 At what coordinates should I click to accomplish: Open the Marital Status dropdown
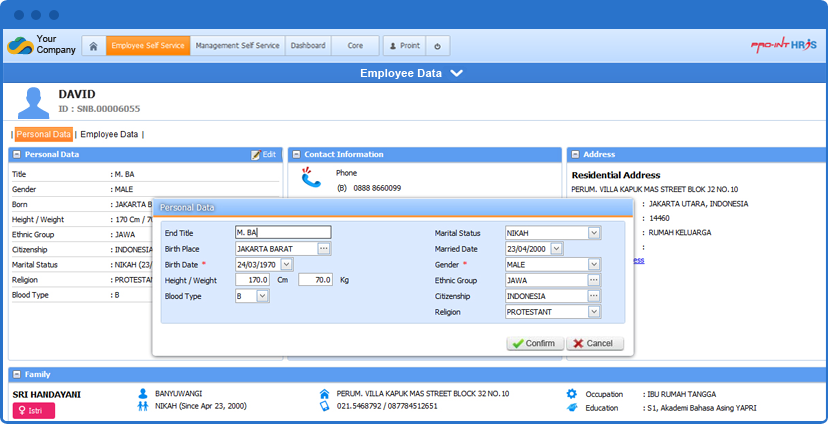point(594,233)
